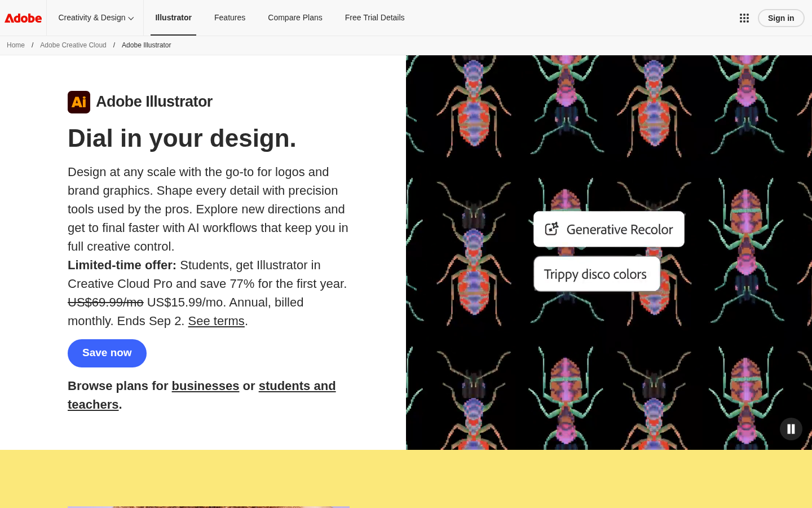Click the Adobe Illustrator title text
This screenshot has height=508, width=812.
[x=154, y=102]
